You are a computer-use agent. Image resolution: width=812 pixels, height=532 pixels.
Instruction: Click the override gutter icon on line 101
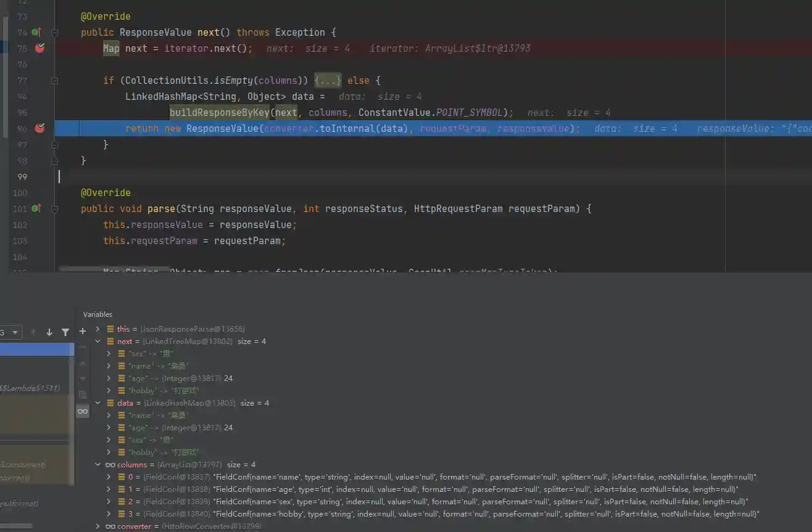coord(36,208)
